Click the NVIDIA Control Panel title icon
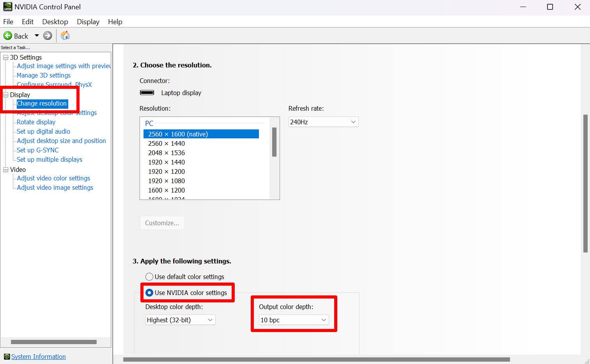Image resolution: width=590 pixels, height=364 pixels. pos(7,7)
